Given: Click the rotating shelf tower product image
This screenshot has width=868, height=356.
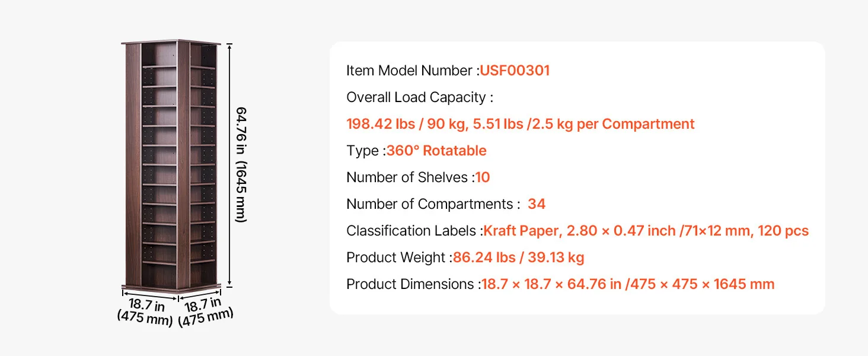Looking at the screenshot, I should pos(171,166).
